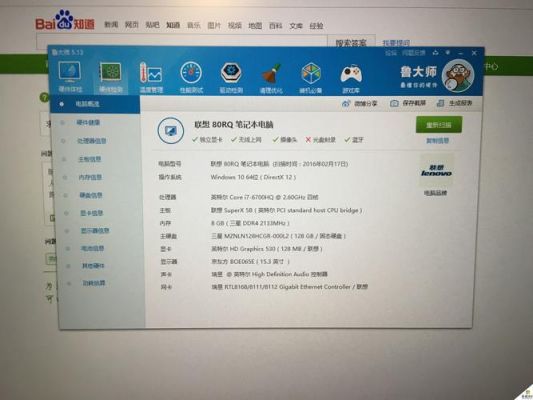Open 网页 tab on Baidu page
Image resolution: width=533 pixels, height=400 pixels.
(132, 24)
